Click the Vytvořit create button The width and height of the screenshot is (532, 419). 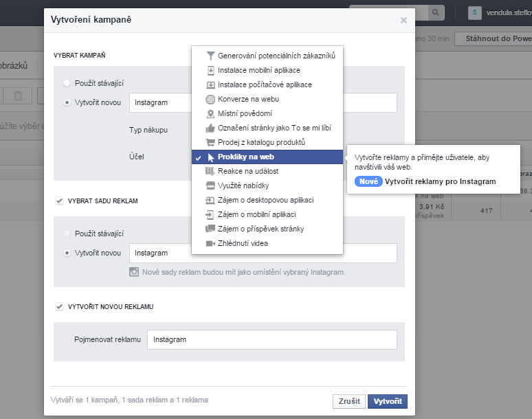click(388, 401)
